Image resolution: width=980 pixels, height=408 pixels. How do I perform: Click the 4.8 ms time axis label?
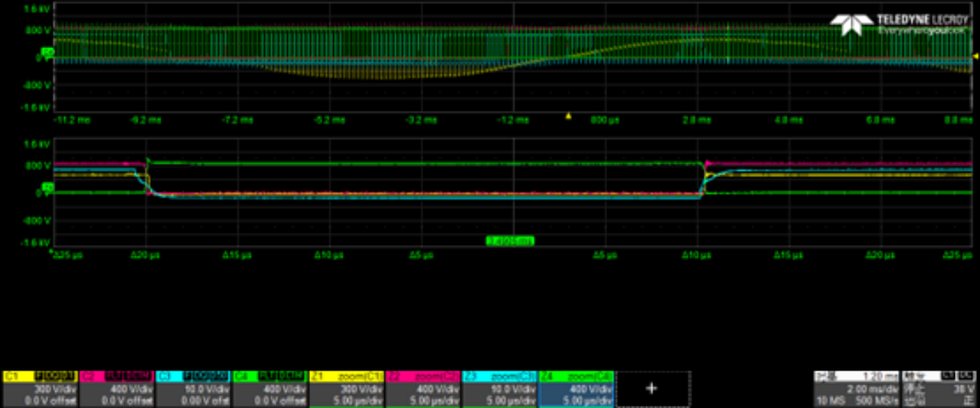[x=787, y=120]
